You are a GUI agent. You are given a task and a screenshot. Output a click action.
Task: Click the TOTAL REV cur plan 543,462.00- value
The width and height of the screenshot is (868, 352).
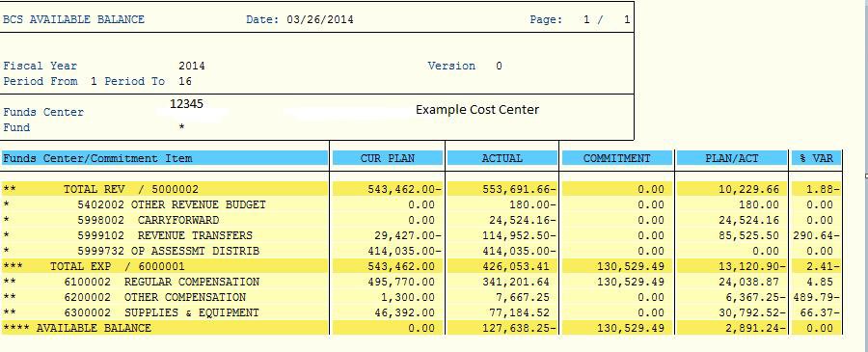coord(405,189)
